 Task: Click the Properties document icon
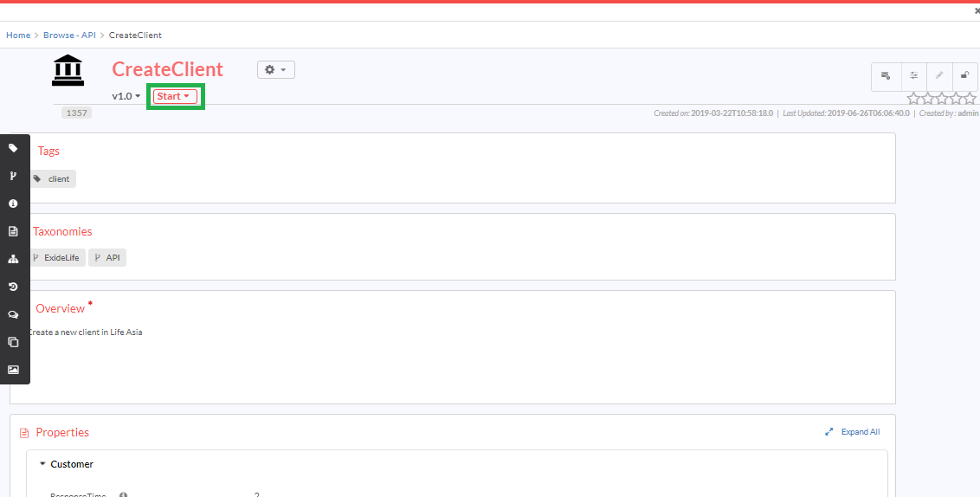click(24, 433)
